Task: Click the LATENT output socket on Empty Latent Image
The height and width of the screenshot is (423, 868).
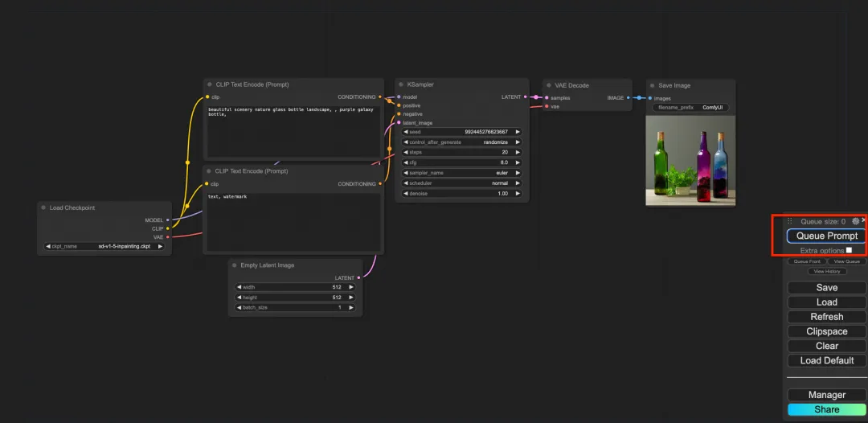Action: 358,277
